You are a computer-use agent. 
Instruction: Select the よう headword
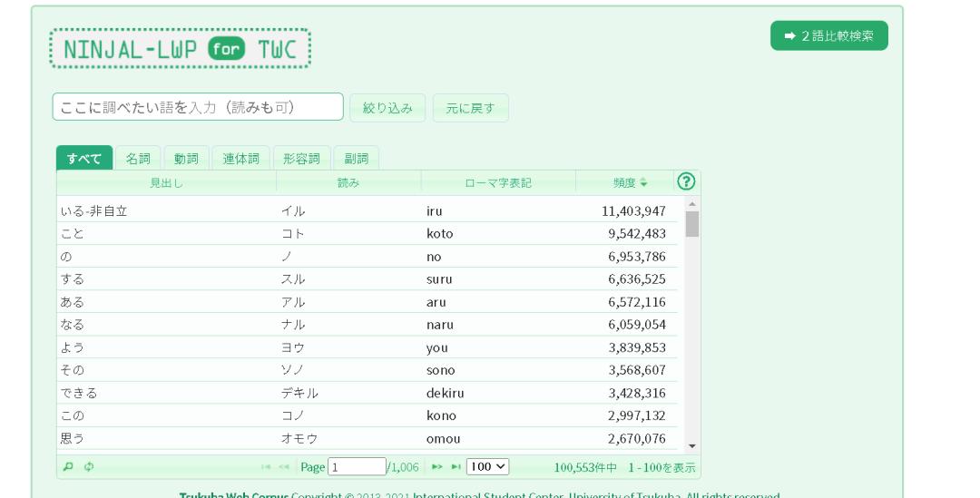pyautogui.click(x=72, y=347)
